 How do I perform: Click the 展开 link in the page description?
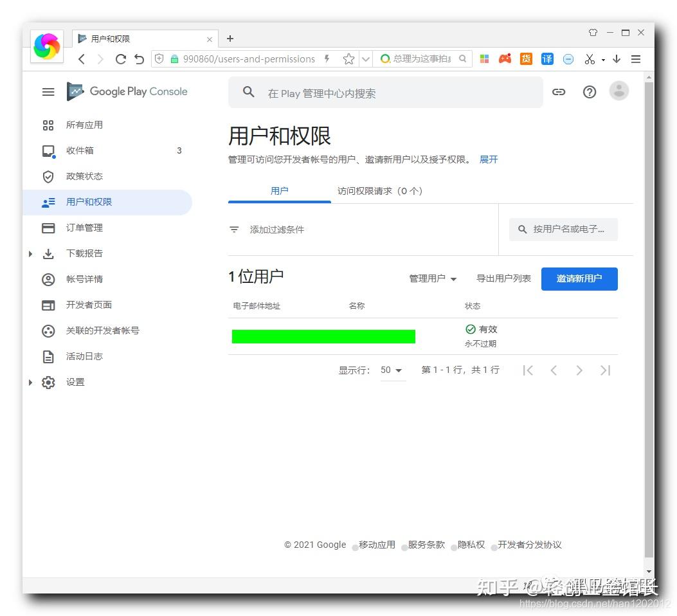(488, 159)
